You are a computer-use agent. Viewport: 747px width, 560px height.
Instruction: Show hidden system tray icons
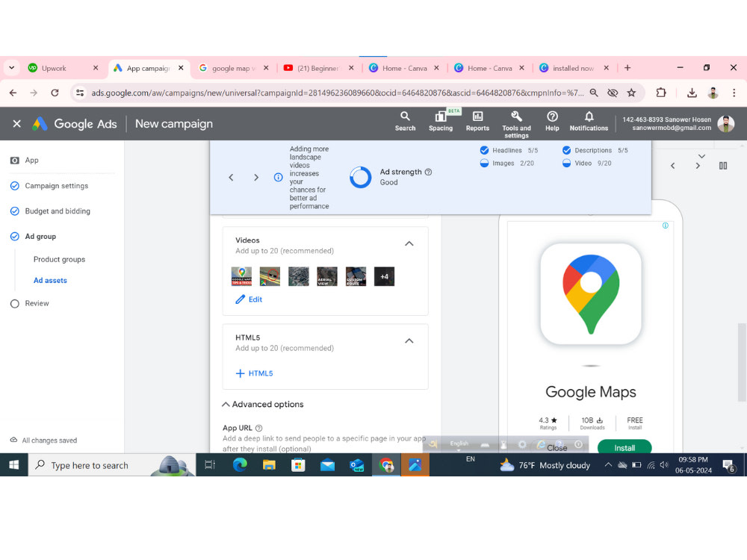[608, 464]
